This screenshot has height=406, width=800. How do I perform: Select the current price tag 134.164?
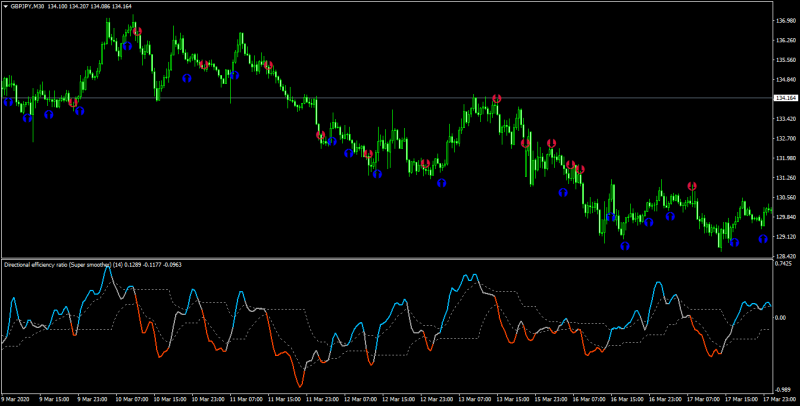[x=786, y=98]
